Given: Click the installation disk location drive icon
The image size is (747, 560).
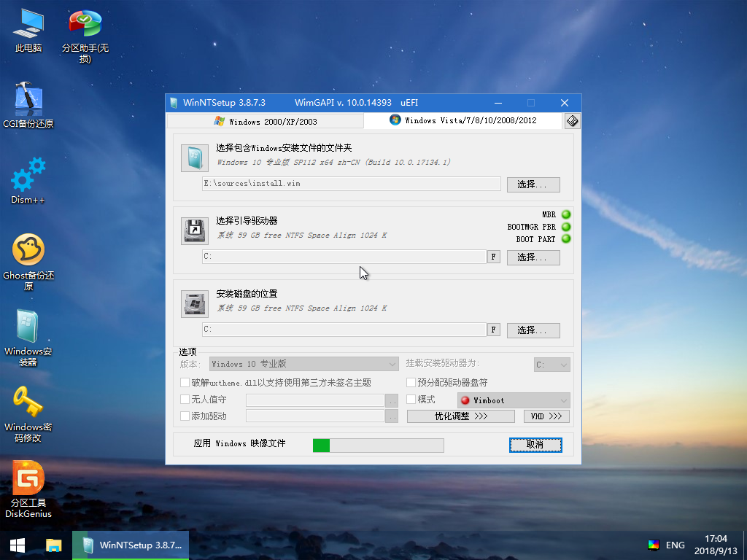Looking at the screenshot, I should click(x=194, y=303).
